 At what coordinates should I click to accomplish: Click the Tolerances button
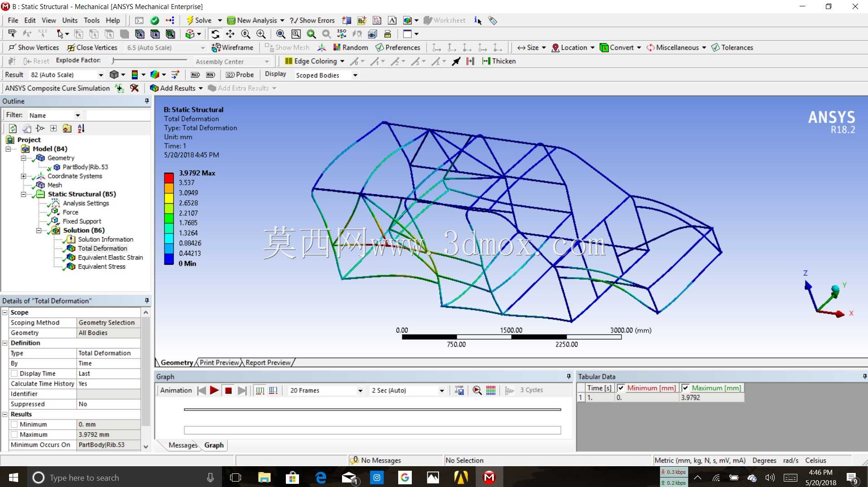tap(732, 48)
